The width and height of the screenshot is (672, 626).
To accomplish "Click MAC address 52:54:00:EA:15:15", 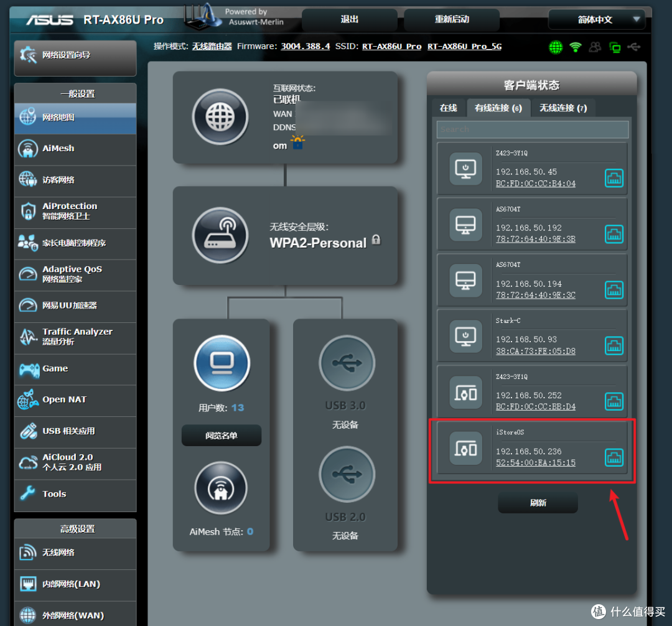I will [x=535, y=463].
